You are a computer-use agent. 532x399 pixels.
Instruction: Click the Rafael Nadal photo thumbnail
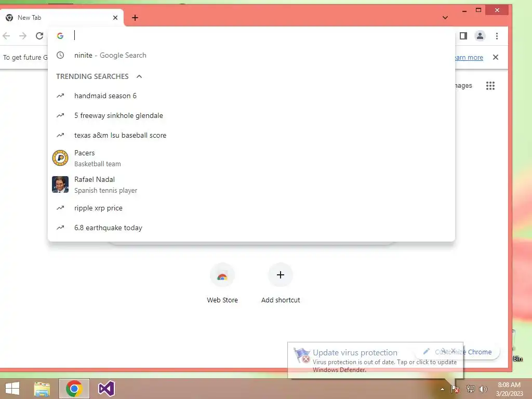(60, 184)
